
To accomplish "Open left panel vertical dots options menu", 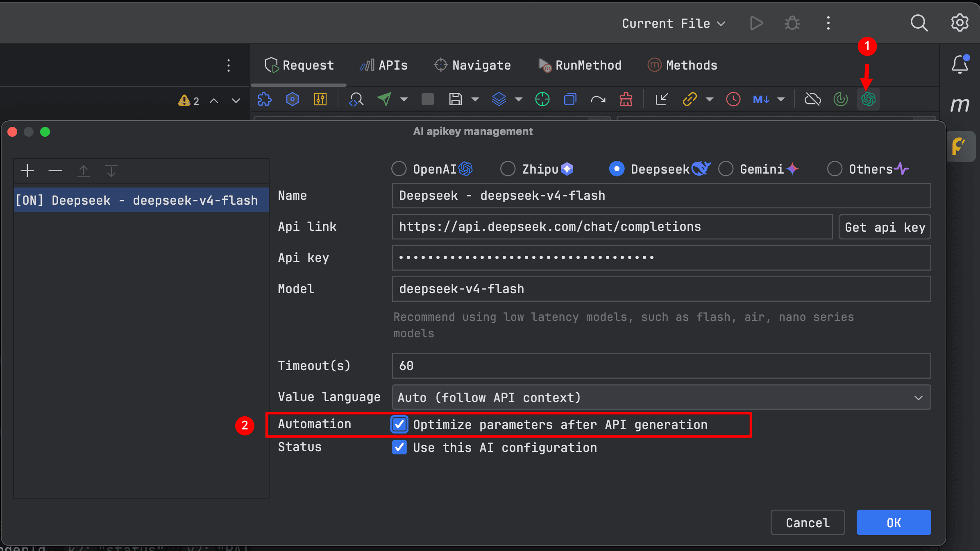I will 229,65.
